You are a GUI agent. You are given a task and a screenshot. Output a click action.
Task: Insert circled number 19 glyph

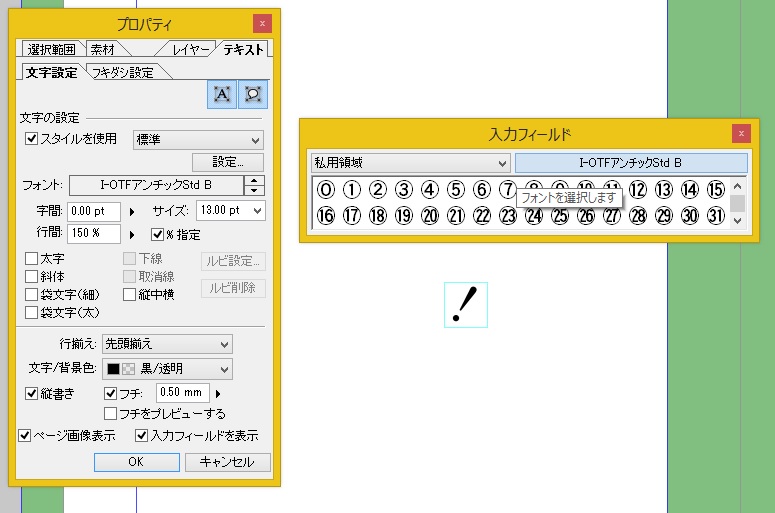click(x=404, y=216)
